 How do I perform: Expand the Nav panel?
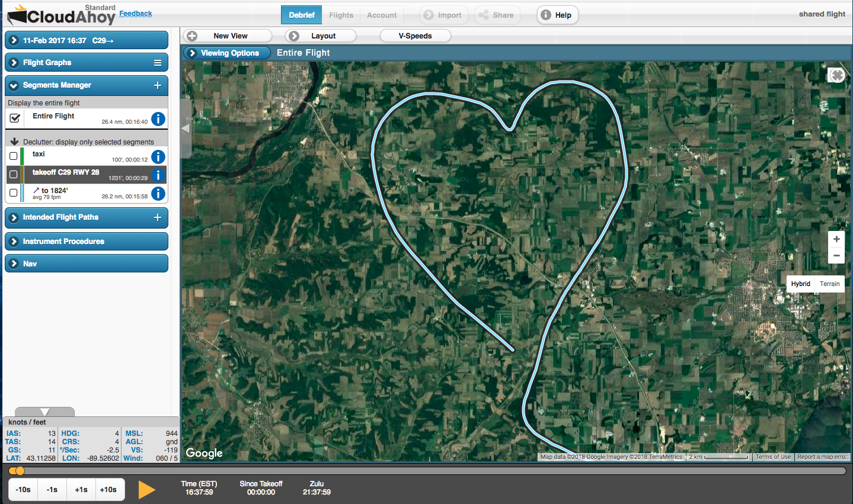13,263
